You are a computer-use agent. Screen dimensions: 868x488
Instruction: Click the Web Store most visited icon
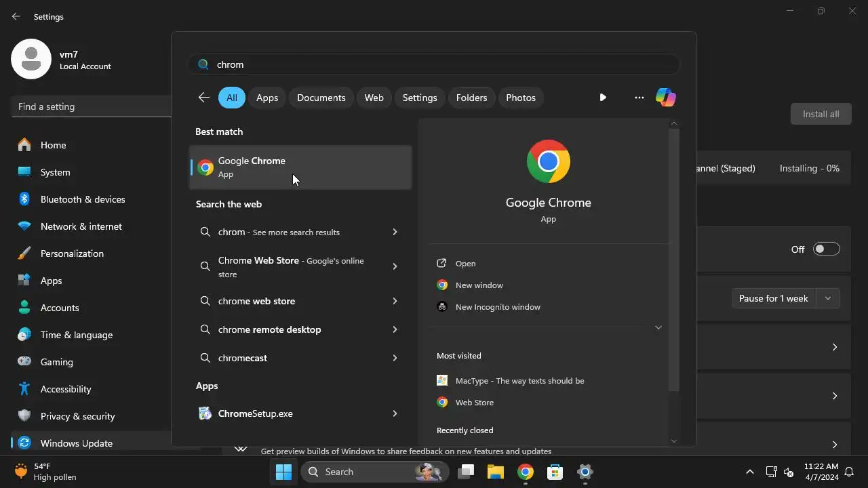click(x=442, y=403)
